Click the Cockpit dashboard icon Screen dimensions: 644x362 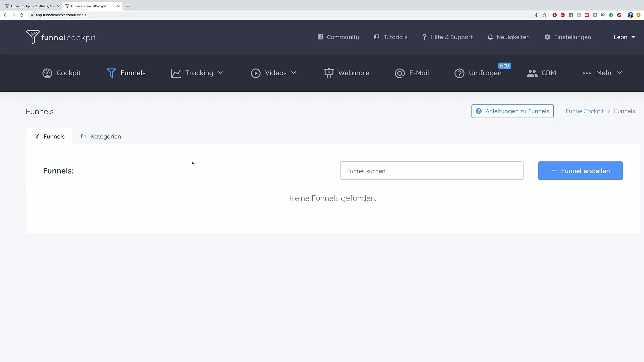[x=47, y=72]
